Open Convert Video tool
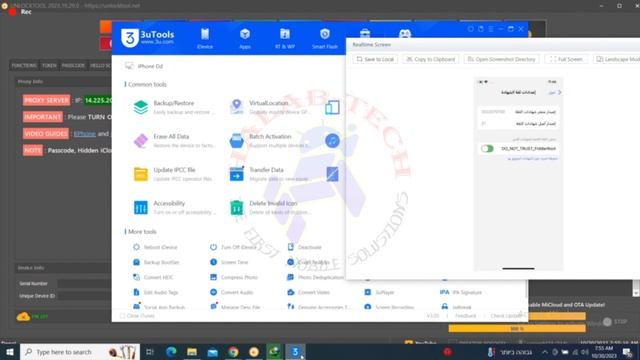640x360 pixels. [309, 293]
